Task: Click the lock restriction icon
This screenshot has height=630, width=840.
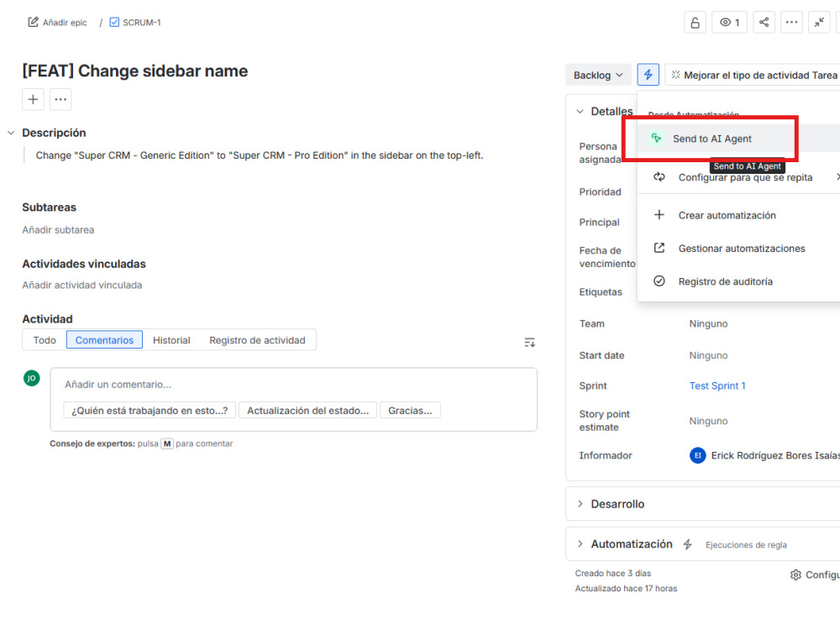Action: tap(695, 23)
